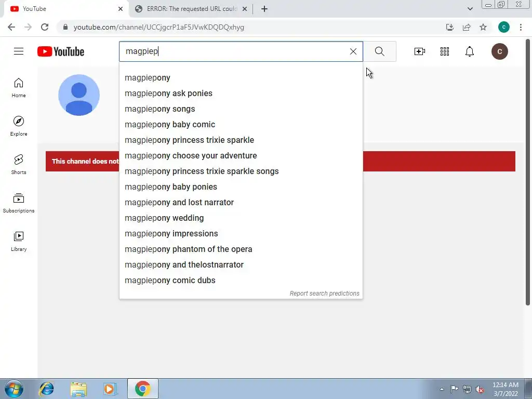The width and height of the screenshot is (532, 399).
Task: Open the YouTube apps grid
Action: tap(445, 51)
